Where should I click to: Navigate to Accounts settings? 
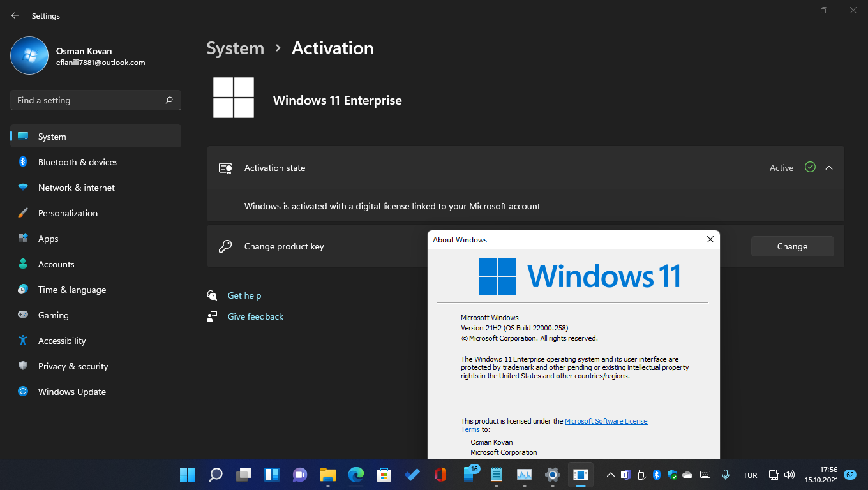tap(96, 264)
